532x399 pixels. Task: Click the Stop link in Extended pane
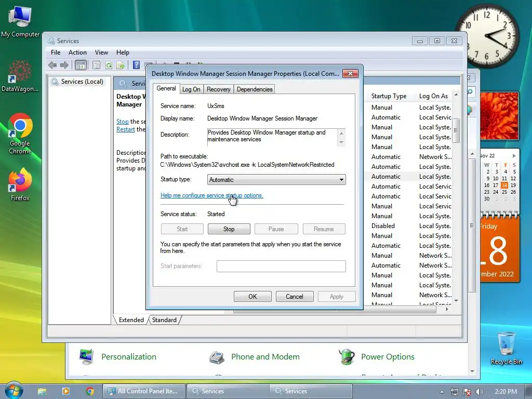123,122
